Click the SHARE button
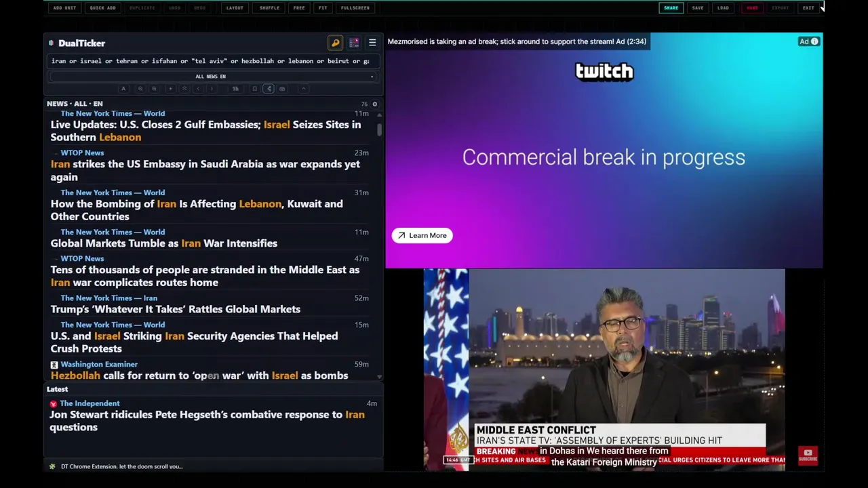 pos(671,8)
